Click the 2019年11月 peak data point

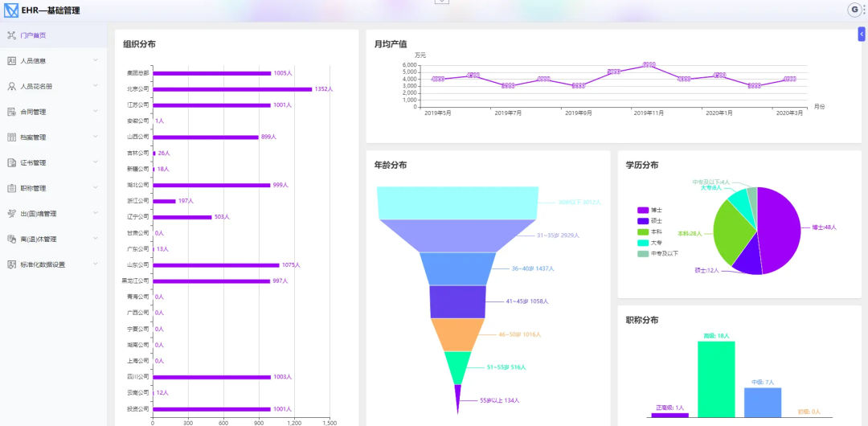pyautogui.click(x=650, y=65)
